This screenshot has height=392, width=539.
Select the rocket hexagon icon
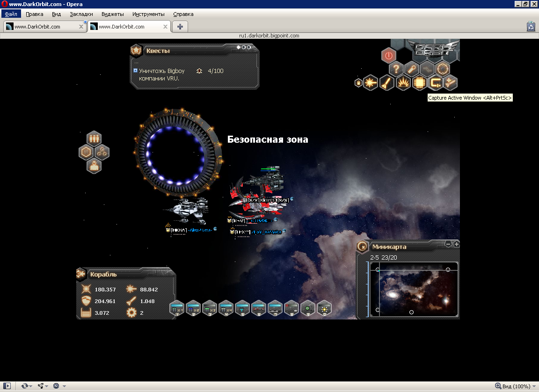point(387,83)
